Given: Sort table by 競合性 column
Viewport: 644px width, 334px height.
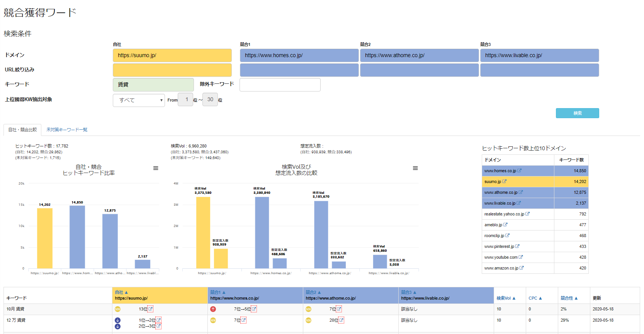Looking at the screenshot, I should pyautogui.click(x=569, y=298).
